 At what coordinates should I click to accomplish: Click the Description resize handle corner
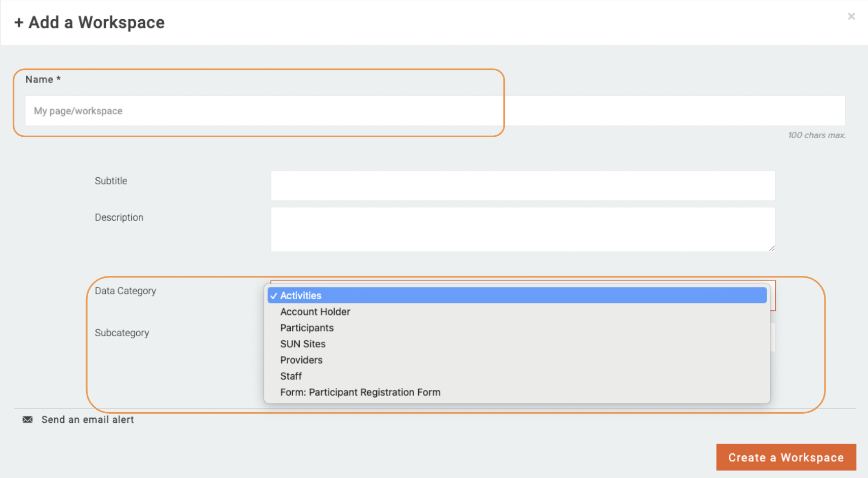[x=771, y=248]
